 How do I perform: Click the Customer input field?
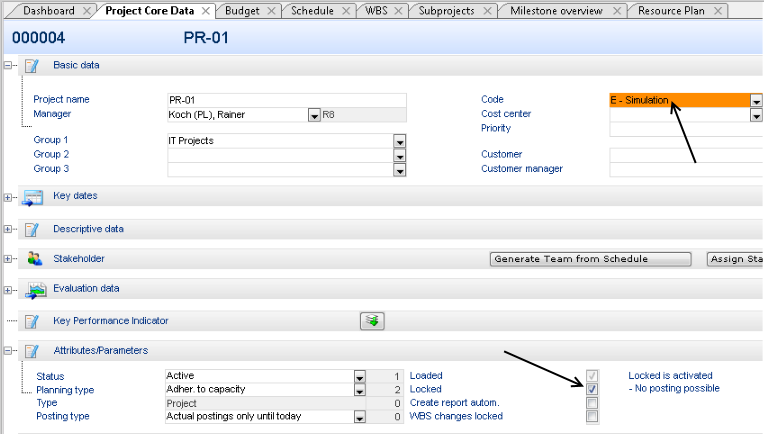686,155
